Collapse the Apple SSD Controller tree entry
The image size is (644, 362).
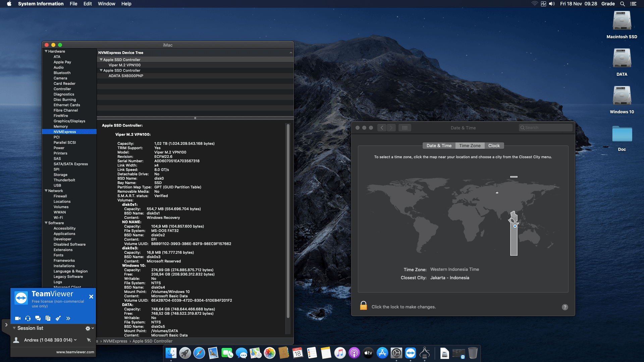(x=101, y=60)
